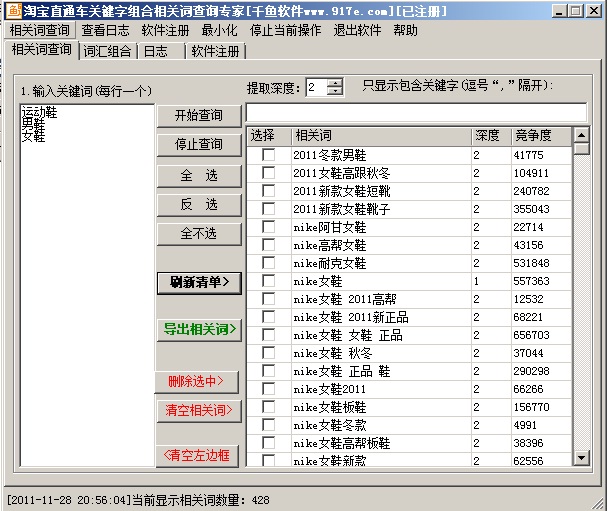The height and width of the screenshot is (511, 607).
Task: Click the 导出相关词> button
Action: pos(199,329)
